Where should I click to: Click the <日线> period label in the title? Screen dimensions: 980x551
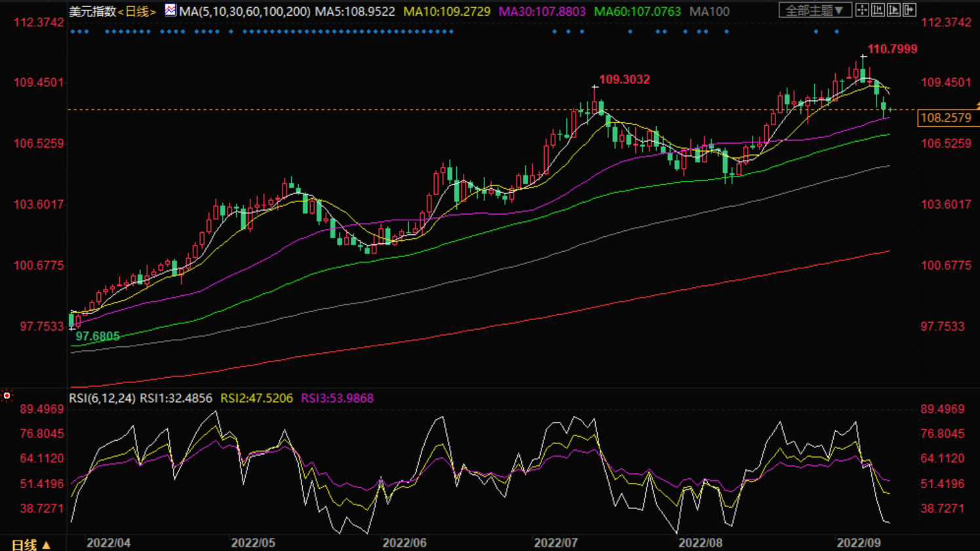point(137,12)
